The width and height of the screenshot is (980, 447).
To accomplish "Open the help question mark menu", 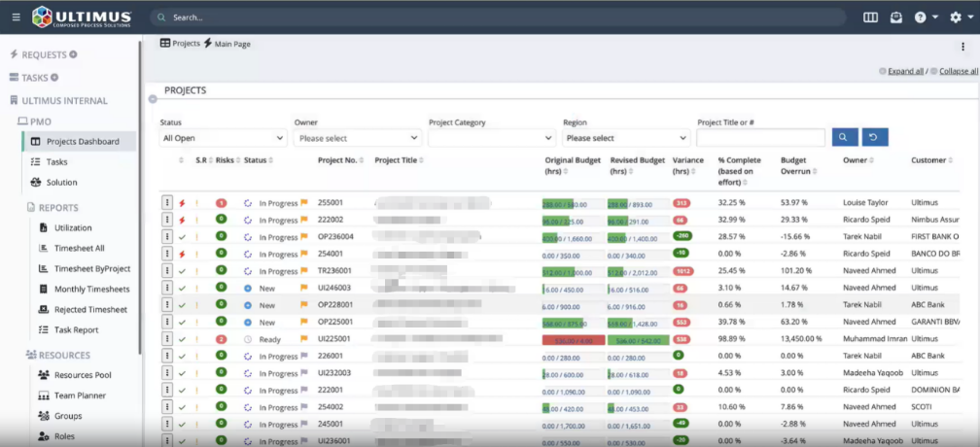I will point(927,17).
